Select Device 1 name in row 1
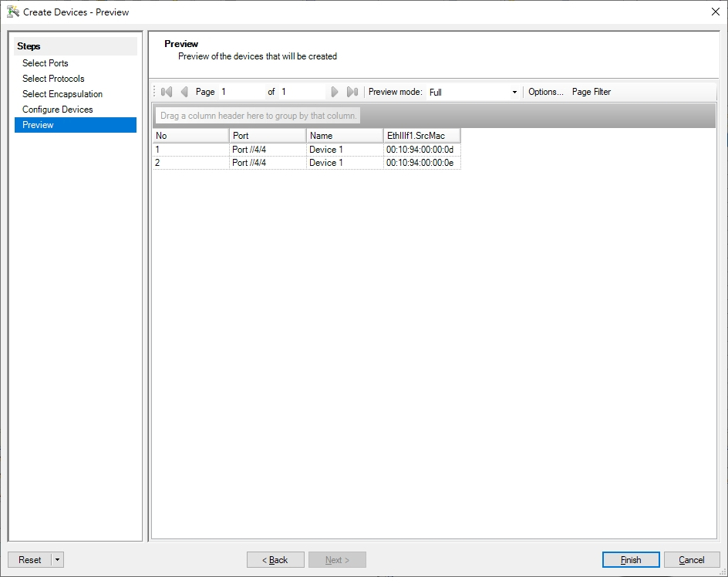The height and width of the screenshot is (577, 728). (345, 150)
